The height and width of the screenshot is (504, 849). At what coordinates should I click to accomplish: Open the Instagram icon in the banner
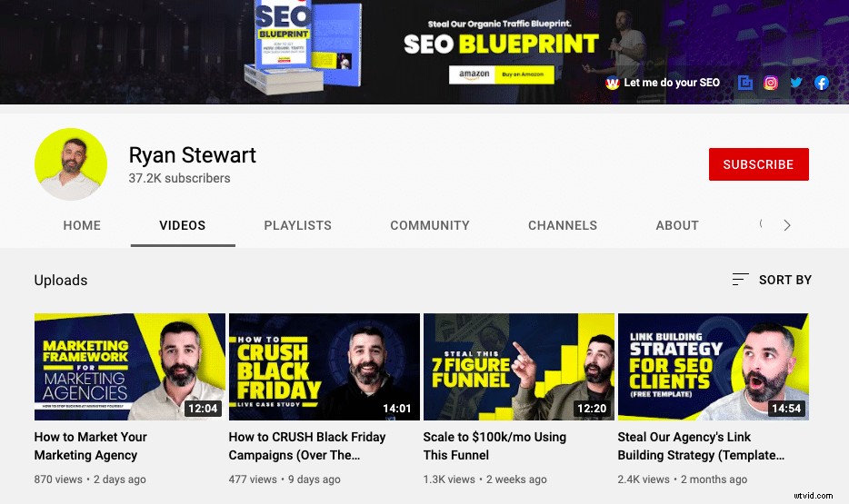pos(771,83)
